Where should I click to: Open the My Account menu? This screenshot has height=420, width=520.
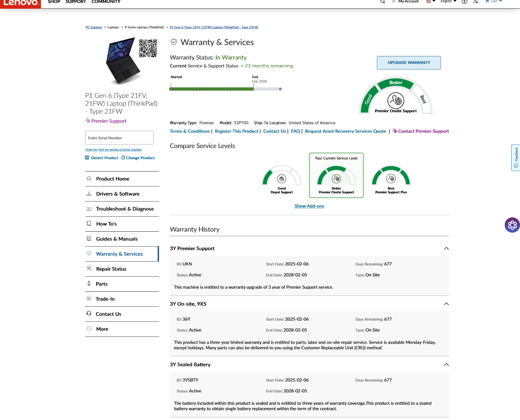405,2
